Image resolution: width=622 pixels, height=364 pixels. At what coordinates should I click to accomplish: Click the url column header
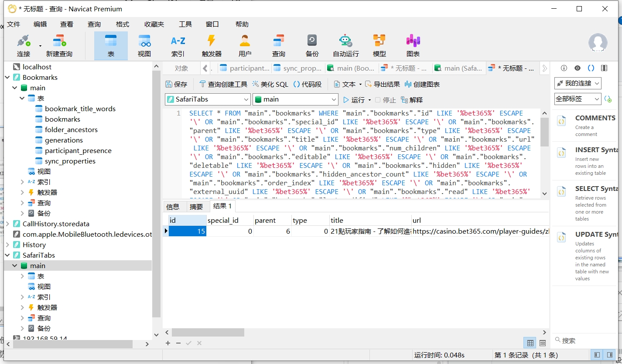pos(480,220)
